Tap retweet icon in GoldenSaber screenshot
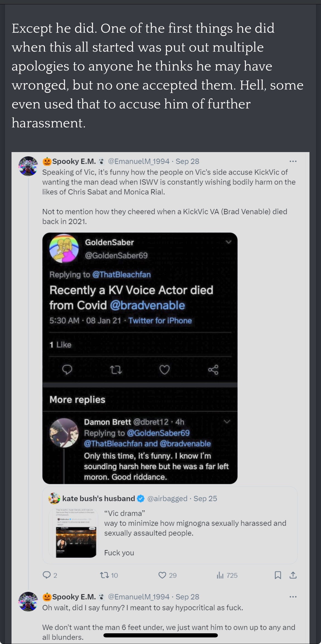The height and width of the screenshot is (644, 321). tap(116, 370)
